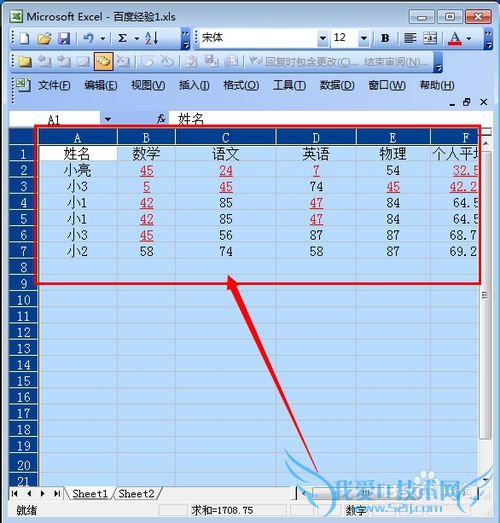The image size is (500, 523).
Task: Select cell containing 54 in column E
Action: 393,170
